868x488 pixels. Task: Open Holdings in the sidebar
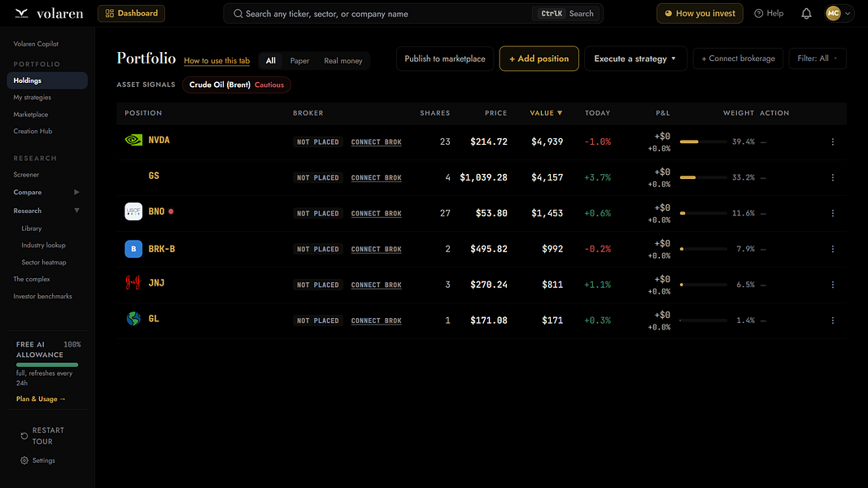47,81
